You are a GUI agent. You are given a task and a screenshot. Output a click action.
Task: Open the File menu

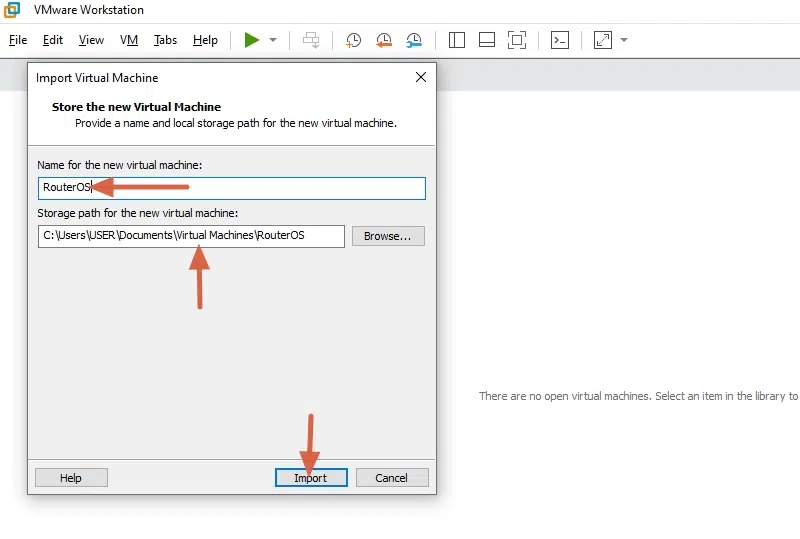tap(18, 40)
